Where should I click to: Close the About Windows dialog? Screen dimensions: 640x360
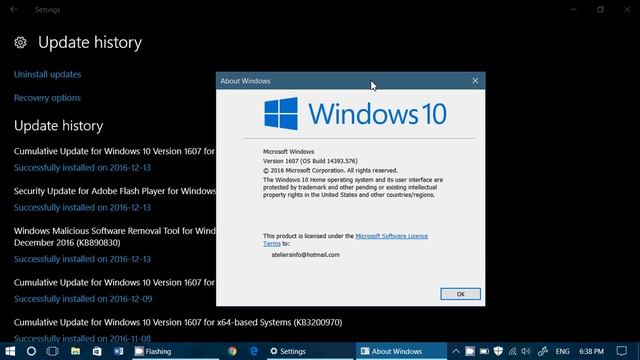pos(475,81)
